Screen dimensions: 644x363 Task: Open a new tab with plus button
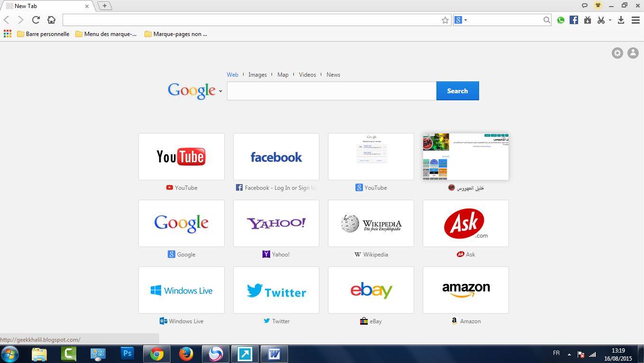pyautogui.click(x=105, y=6)
